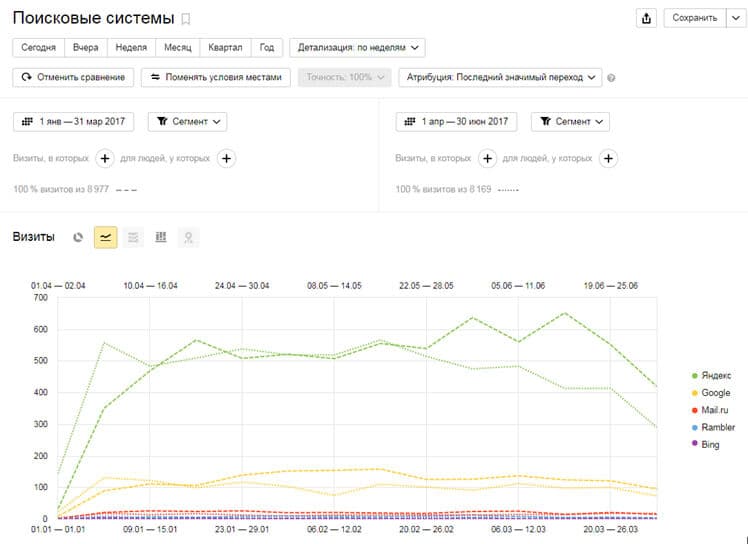Viewport: 748px width, 544px height.
Task: Toggle Google series in legend
Action: point(711,393)
